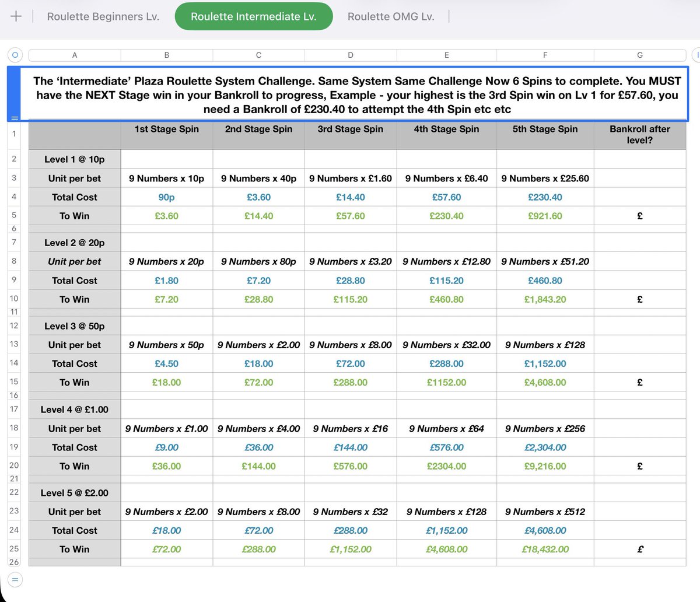Click the £ bankroll cell in row 25
Viewport: 700px width, 602px height.
pyautogui.click(x=640, y=549)
